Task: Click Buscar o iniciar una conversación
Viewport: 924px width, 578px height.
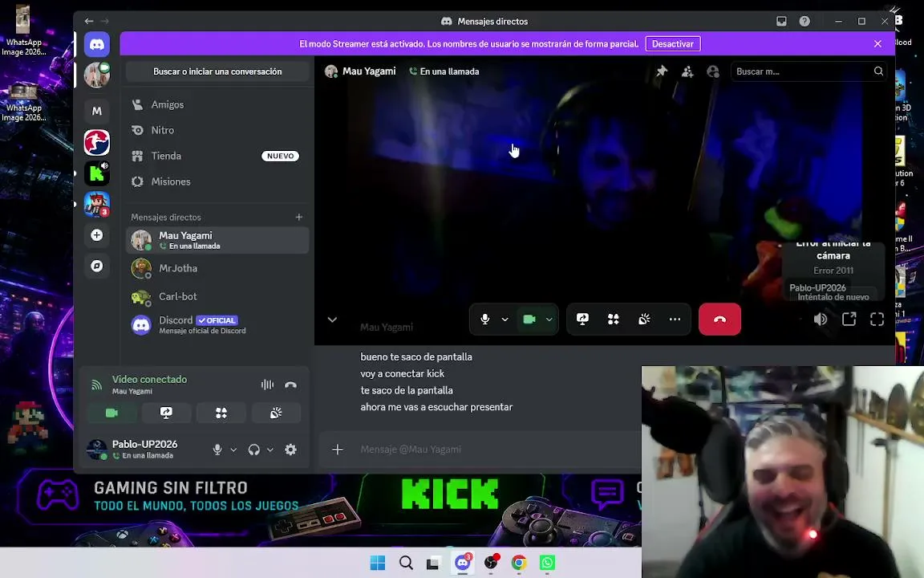Action: point(217,71)
